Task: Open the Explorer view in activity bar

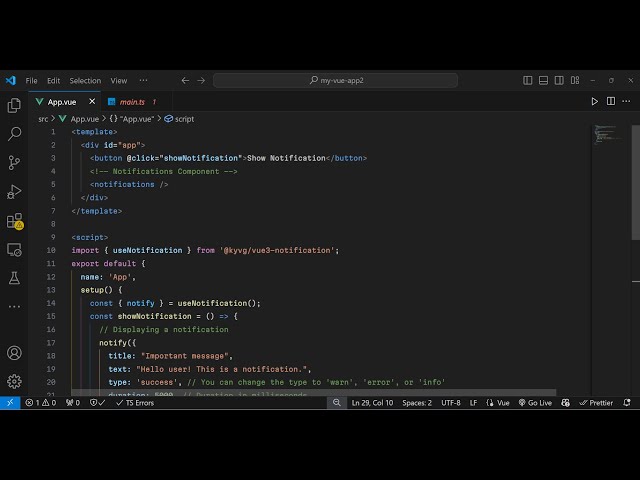Action: [x=14, y=105]
